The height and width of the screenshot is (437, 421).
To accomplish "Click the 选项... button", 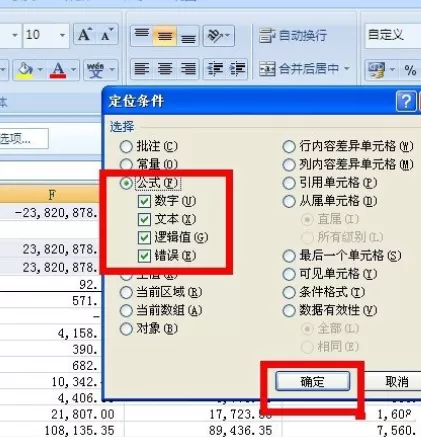I will [24, 138].
